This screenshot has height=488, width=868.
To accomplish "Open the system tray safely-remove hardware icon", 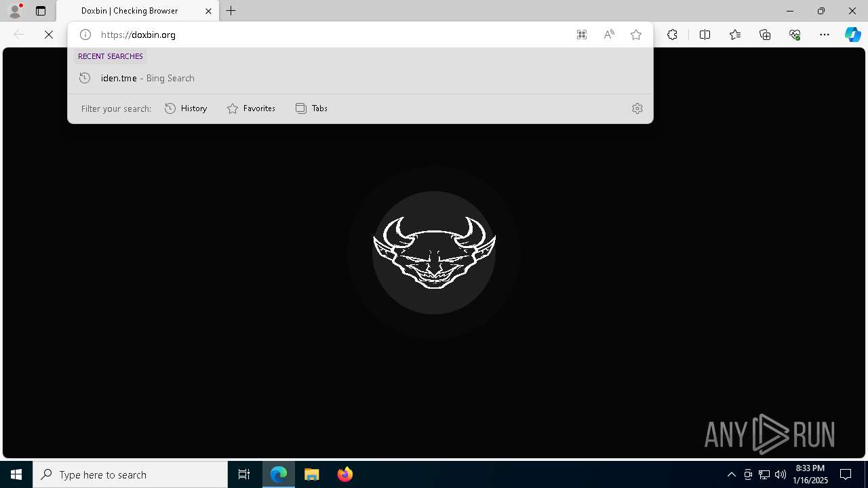I will coord(748,474).
